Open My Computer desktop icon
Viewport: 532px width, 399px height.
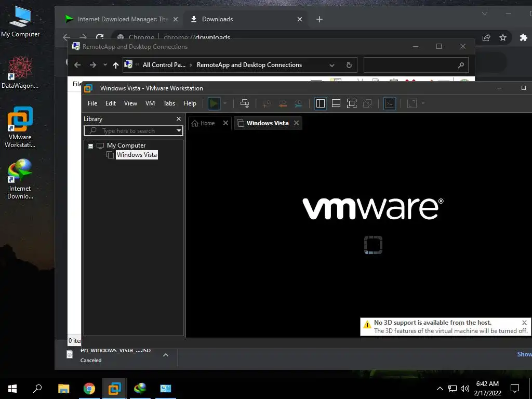(20, 21)
